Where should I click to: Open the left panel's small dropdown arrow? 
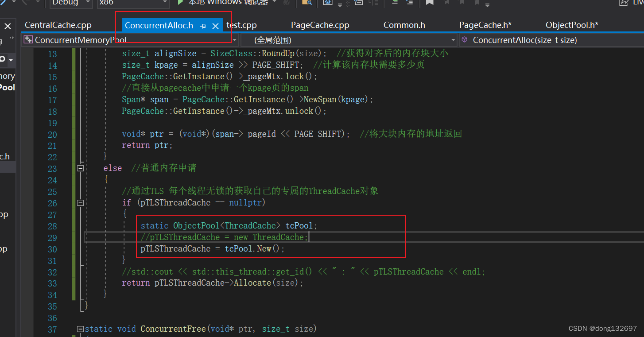11,60
